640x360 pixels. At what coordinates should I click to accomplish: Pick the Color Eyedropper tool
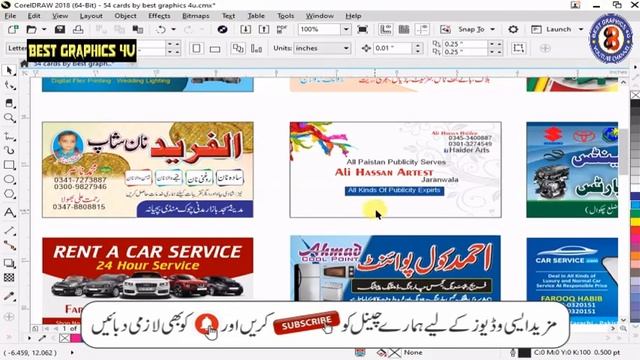(x=9, y=296)
